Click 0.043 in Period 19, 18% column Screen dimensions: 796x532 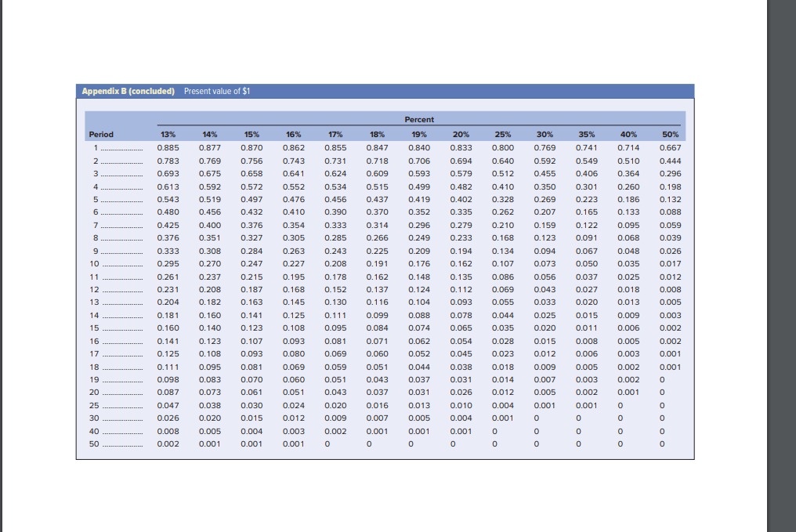[x=377, y=380]
